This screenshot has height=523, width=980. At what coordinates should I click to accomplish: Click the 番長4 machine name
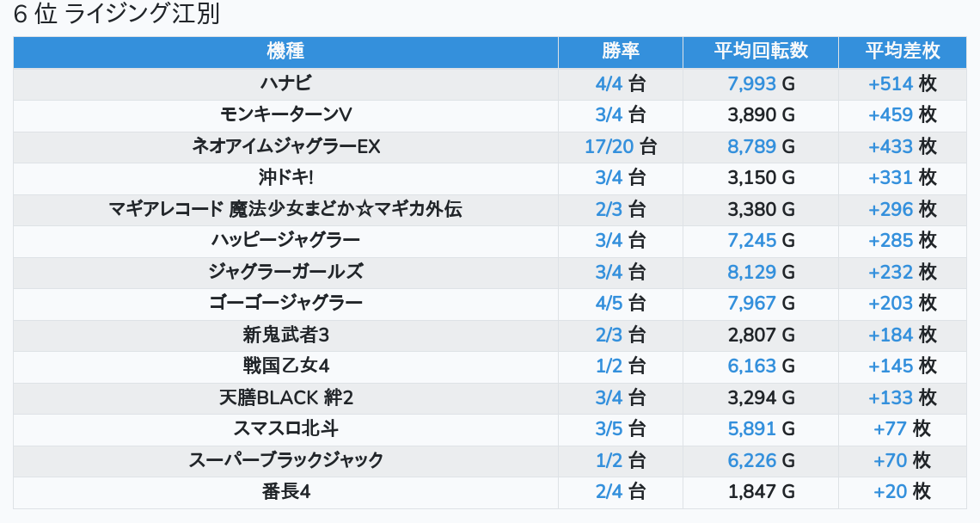click(x=285, y=491)
